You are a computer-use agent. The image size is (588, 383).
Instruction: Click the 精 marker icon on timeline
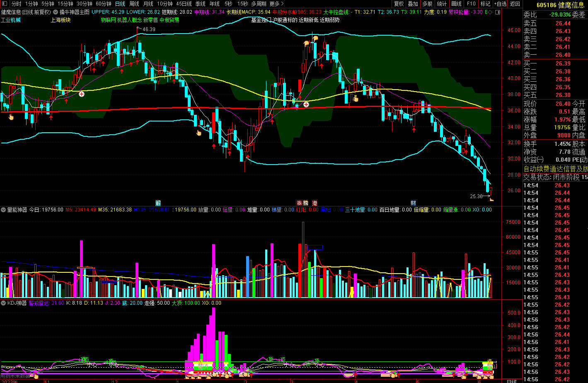[x=306, y=203]
